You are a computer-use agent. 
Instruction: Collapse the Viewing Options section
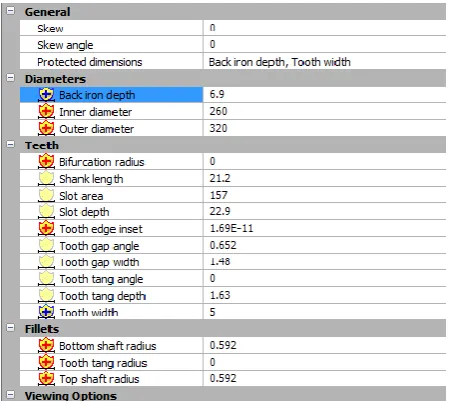11,395
